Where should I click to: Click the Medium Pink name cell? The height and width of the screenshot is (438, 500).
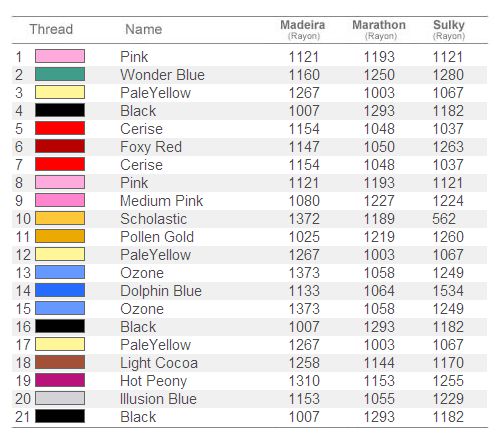coord(161,201)
